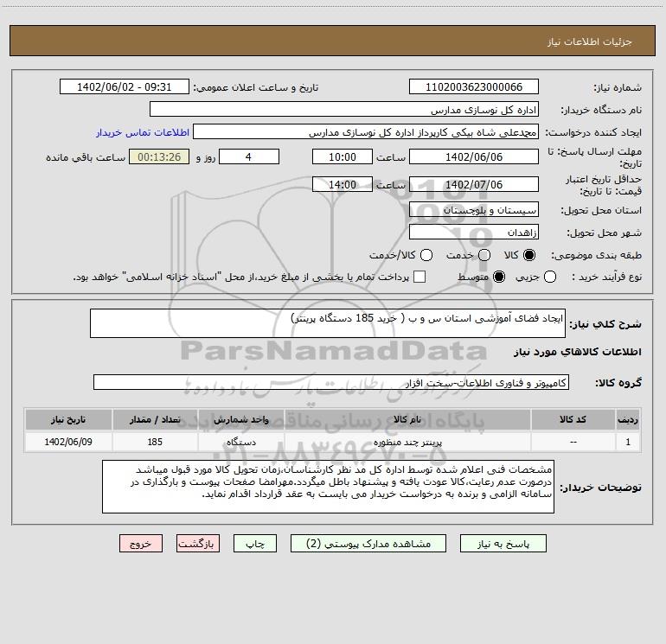Click the -- product code cell
The width and height of the screenshot is (666, 644).
573,442
